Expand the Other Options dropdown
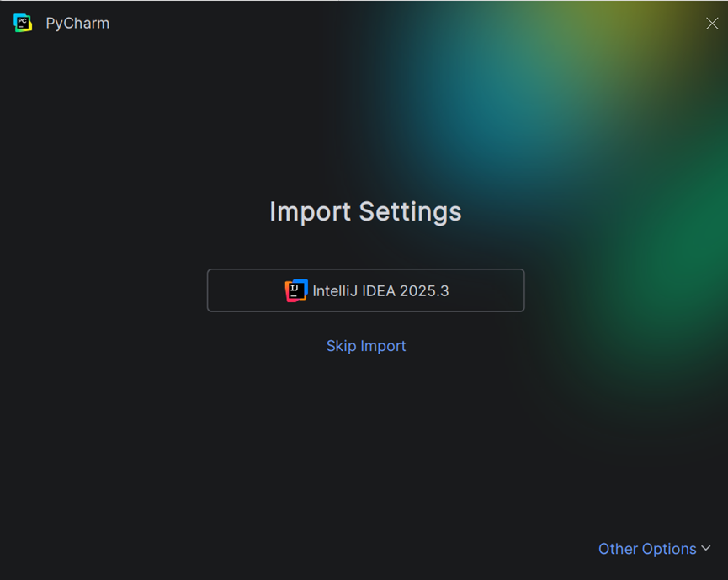The height and width of the screenshot is (580, 728). click(x=655, y=549)
